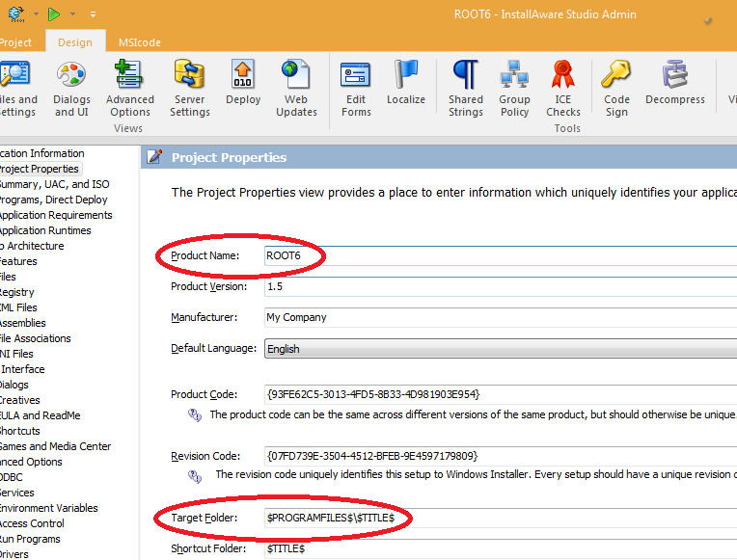737x560 pixels.
Task: Select Shortcuts in the sidebar
Action: pyautogui.click(x=19, y=431)
